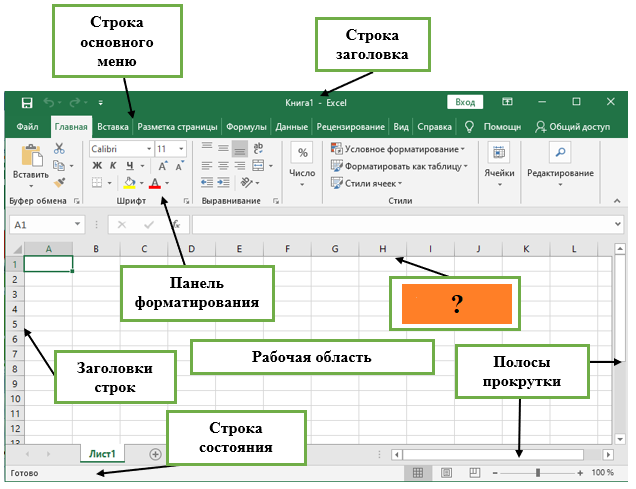Open the Формулы ribbon tab
Image resolution: width=636 pixels, height=489 pixels.
pyautogui.click(x=246, y=127)
